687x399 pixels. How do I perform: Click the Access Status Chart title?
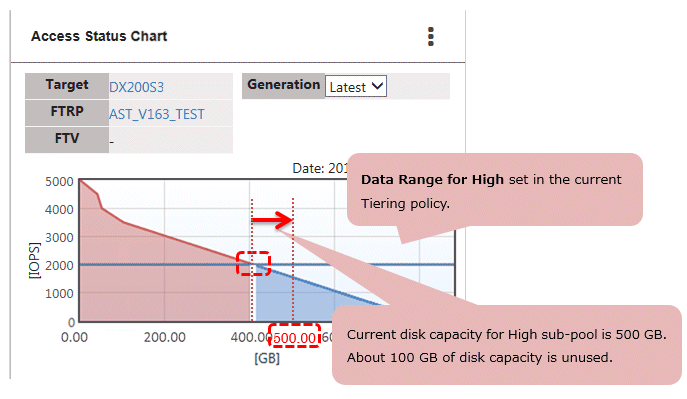(99, 36)
